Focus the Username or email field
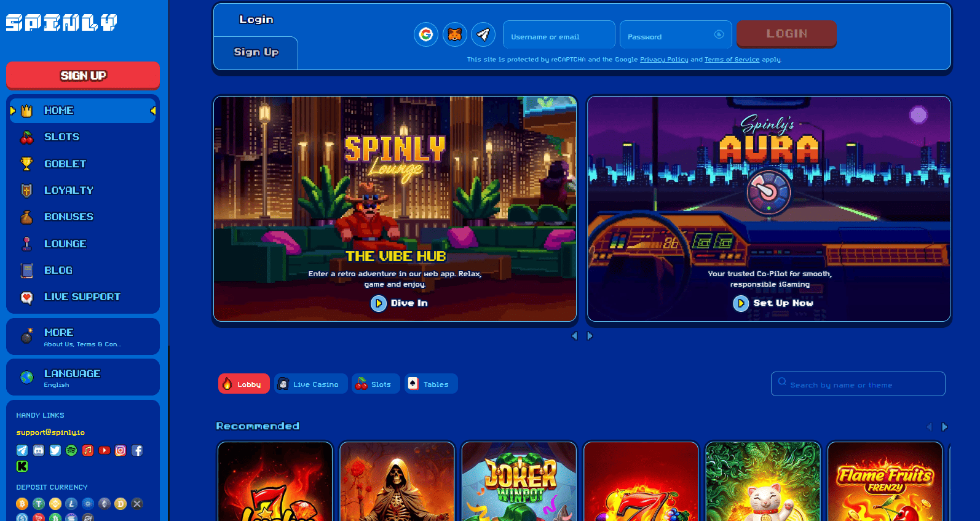980x521 pixels. click(559, 34)
